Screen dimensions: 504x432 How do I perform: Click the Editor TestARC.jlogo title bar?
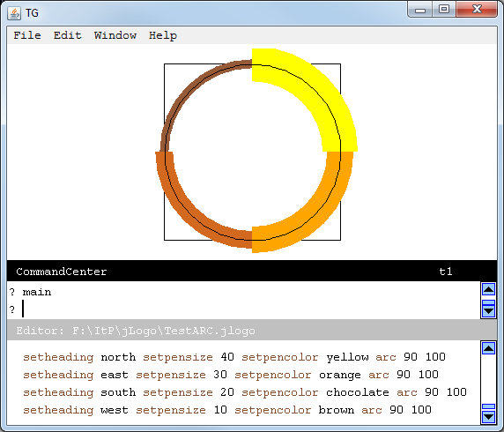tap(252, 331)
